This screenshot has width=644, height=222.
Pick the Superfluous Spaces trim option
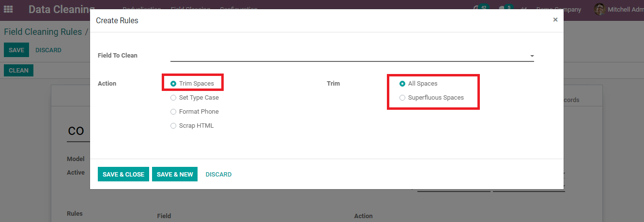pos(402,98)
